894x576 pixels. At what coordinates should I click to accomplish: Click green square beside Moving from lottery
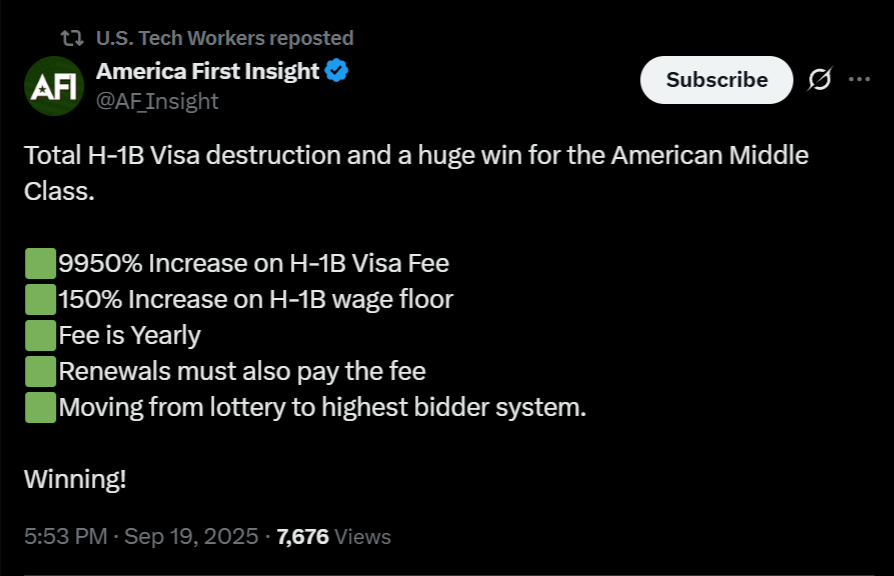coord(40,407)
